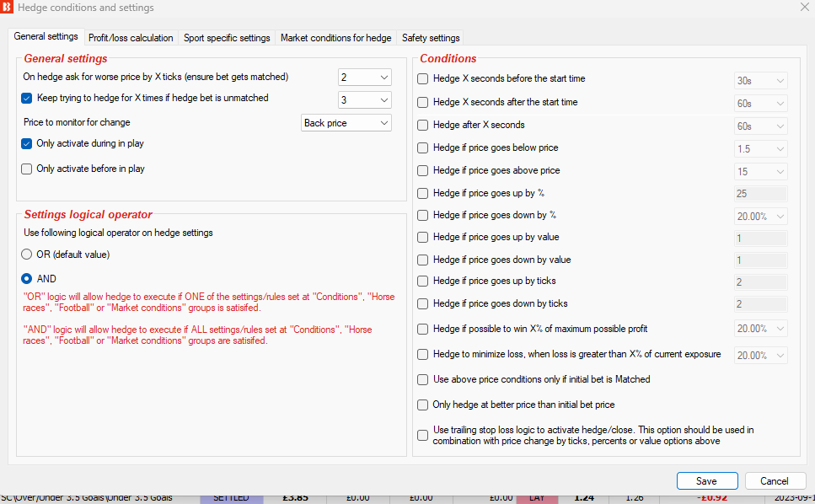Click the 1.26 price in background grid
This screenshot has width=815, height=504.
pos(634,498)
